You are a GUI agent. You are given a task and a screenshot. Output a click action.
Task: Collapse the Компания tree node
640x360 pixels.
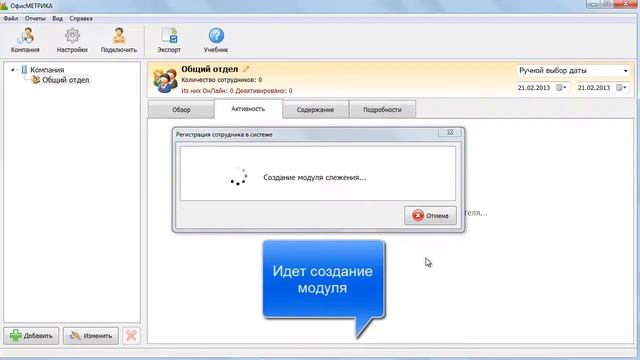[x=12, y=70]
